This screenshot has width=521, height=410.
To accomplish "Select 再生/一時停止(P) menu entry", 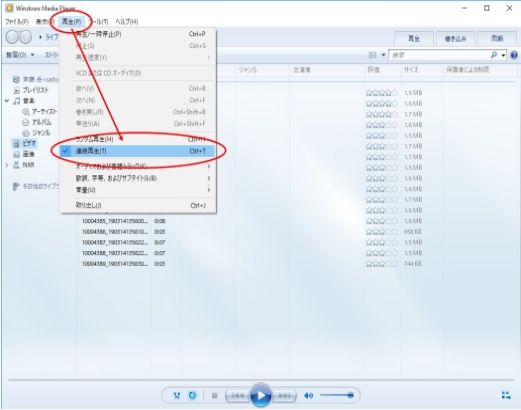I will point(138,34).
